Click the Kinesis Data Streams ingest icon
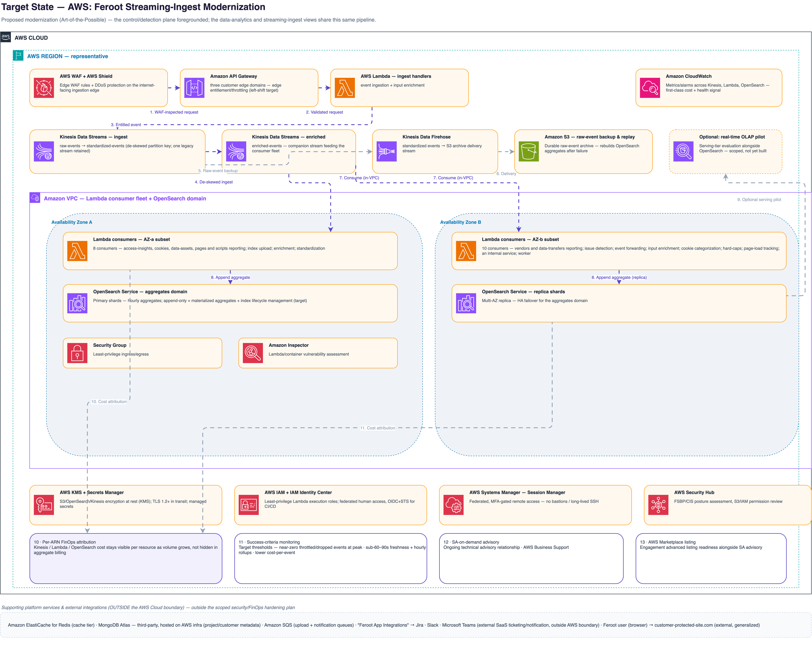Screen dimensions: 812x658 (43, 151)
